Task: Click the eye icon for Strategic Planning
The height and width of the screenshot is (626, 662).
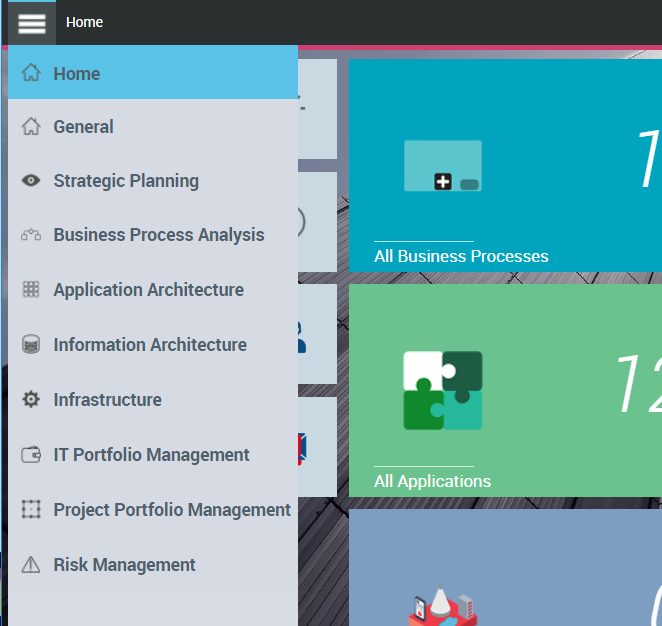Action: tap(31, 181)
